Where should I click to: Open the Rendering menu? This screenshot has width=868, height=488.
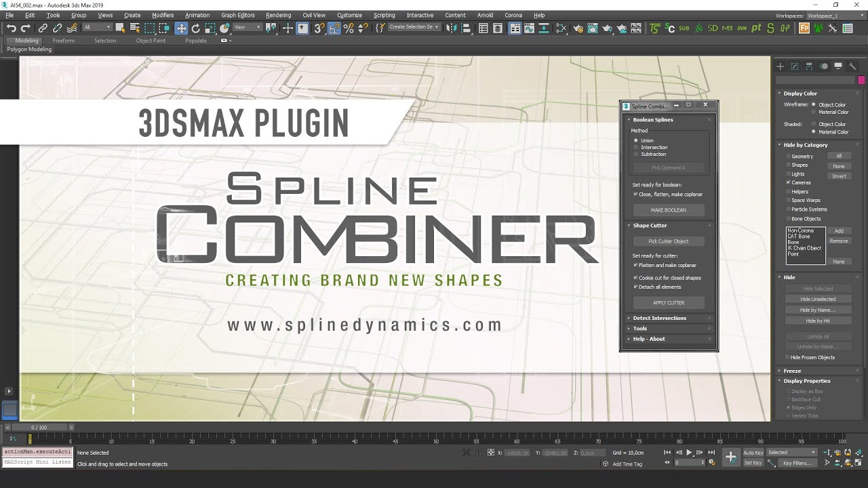278,15
